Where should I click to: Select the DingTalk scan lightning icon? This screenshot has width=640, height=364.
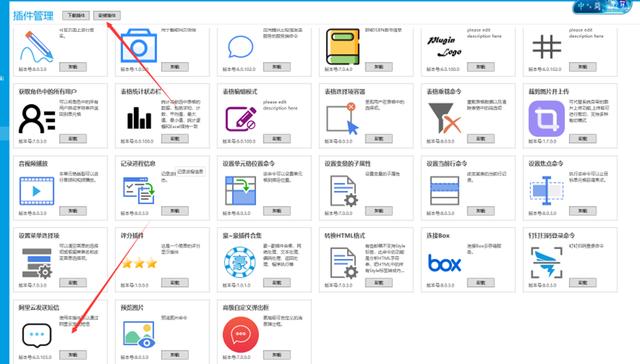point(547,263)
